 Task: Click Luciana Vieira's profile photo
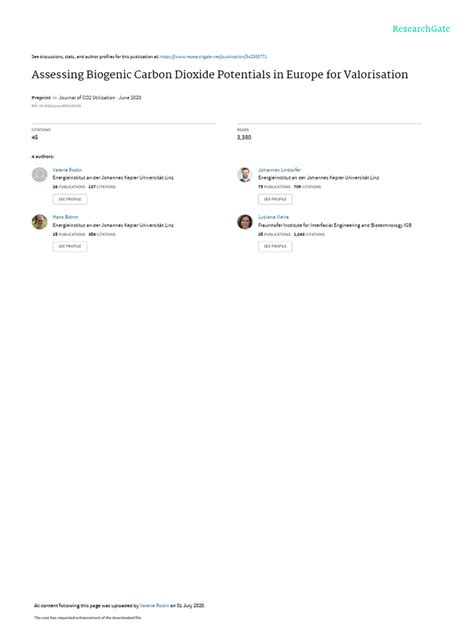(245, 222)
